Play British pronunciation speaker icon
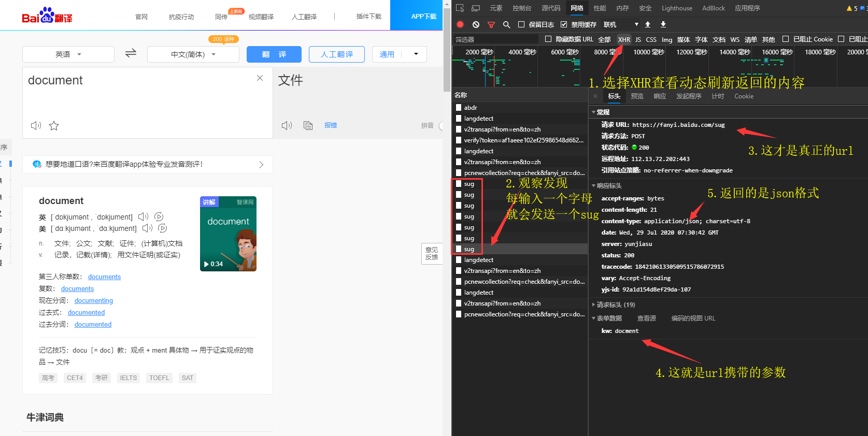 144,217
